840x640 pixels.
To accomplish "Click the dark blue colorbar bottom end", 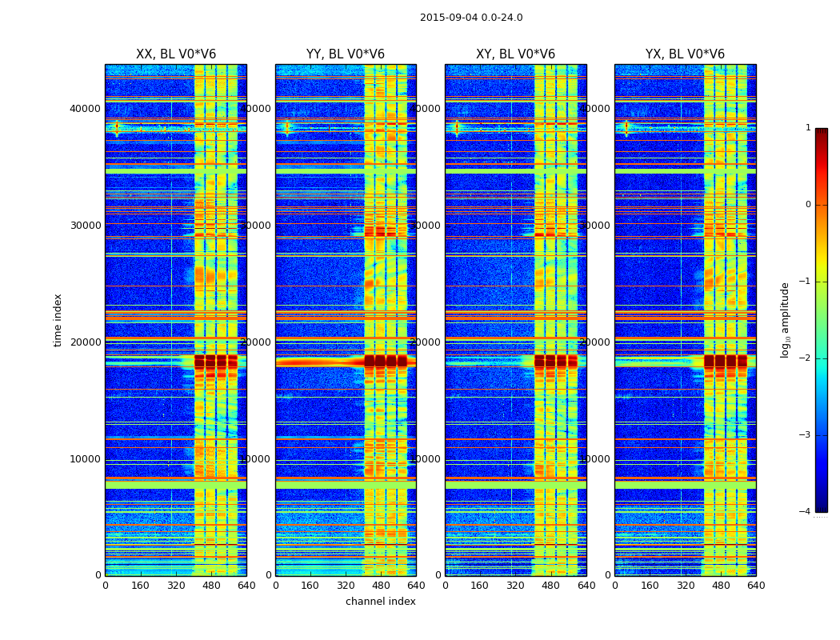I will click(x=822, y=509).
